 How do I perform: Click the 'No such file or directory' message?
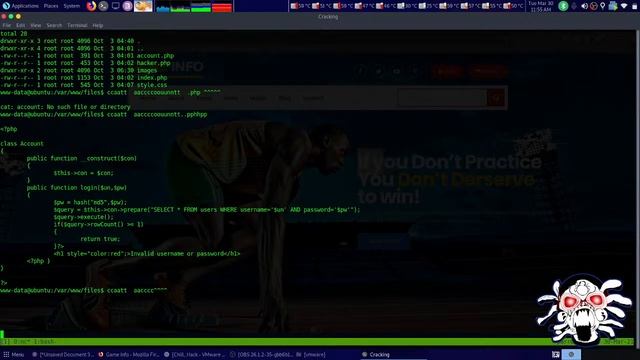click(x=89, y=107)
